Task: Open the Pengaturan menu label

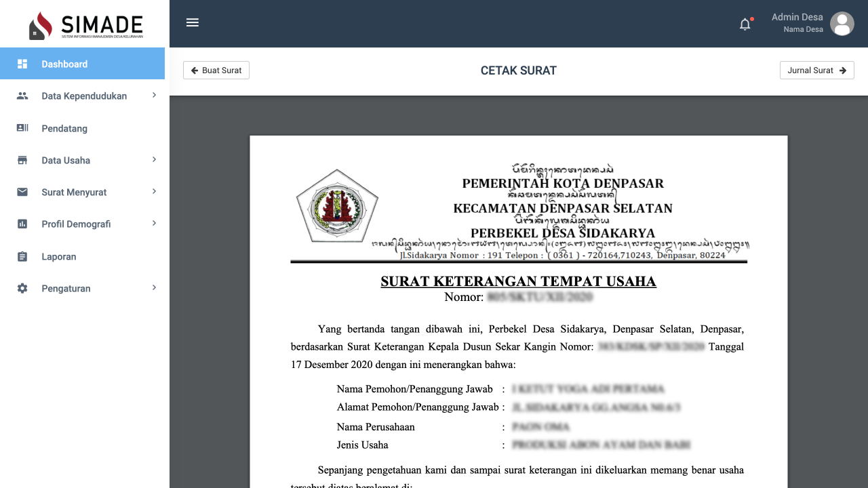Action: [66, 289]
